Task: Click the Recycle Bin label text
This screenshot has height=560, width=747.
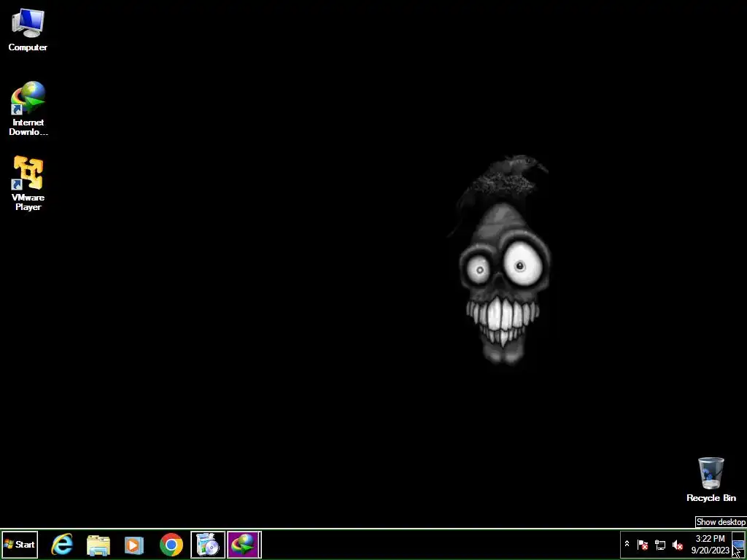Action: (x=711, y=497)
